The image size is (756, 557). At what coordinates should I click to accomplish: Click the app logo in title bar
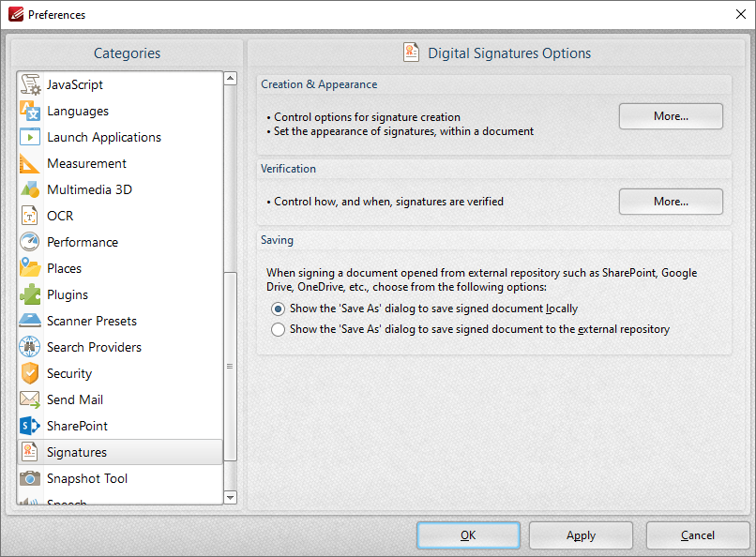point(16,14)
